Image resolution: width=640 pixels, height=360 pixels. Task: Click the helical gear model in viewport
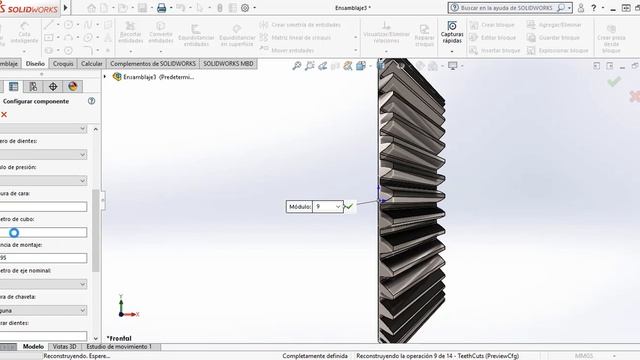411,200
